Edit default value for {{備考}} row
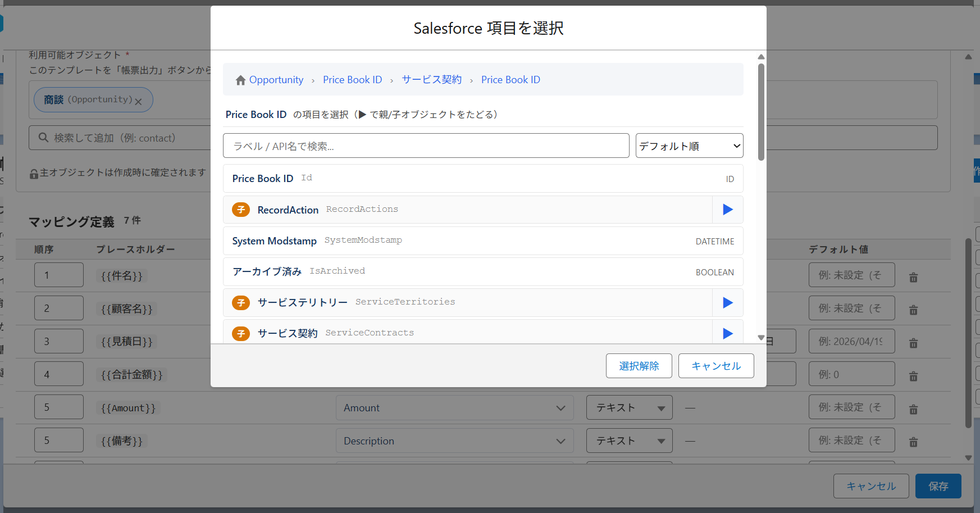The image size is (980, 513). [x=852, y=441]
